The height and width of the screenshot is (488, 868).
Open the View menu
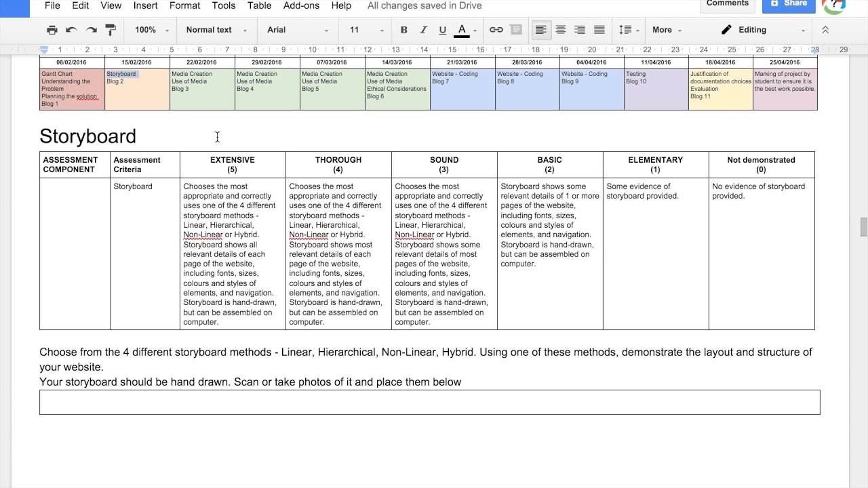(x=111, y=5)
